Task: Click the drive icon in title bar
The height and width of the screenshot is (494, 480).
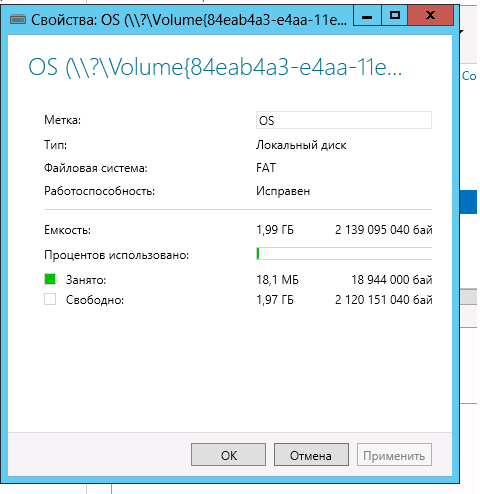Action: pos(18,20)
